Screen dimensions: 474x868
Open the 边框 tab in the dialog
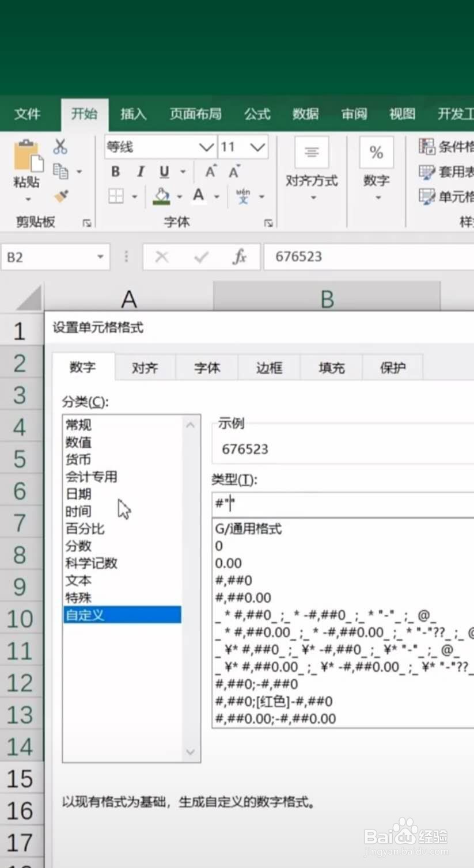pos(268,367)
